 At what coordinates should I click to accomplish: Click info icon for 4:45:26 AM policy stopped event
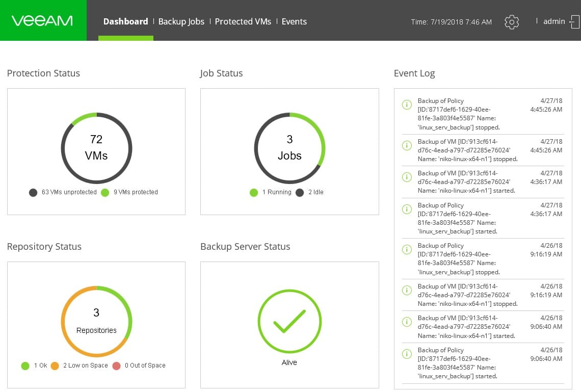pyautogui.click(x=407, y=104)
